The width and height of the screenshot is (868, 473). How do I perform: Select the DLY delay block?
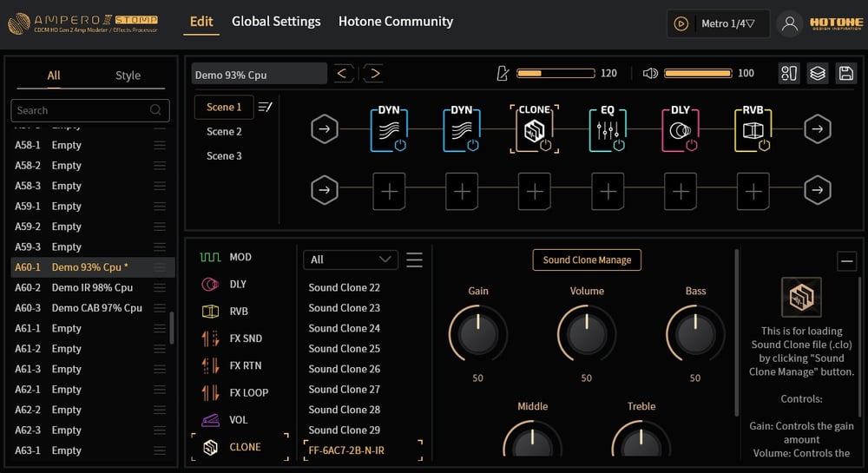coord(681,129)
